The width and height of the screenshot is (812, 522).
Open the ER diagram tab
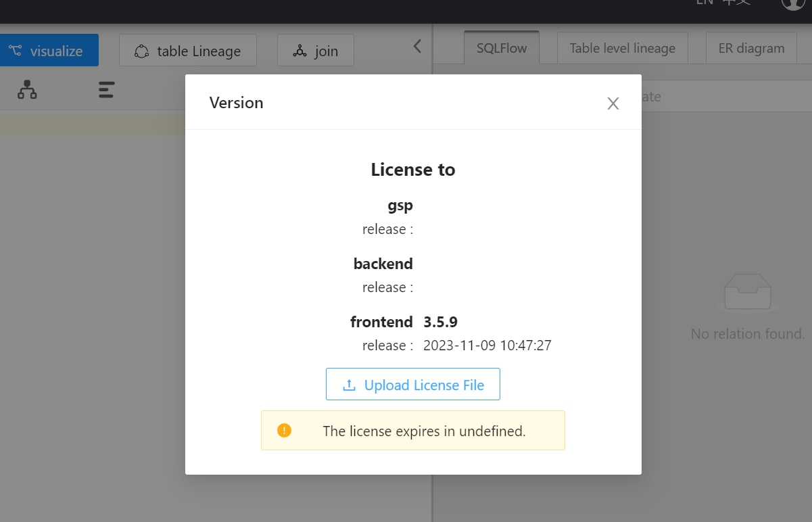[x=751, y=48]
